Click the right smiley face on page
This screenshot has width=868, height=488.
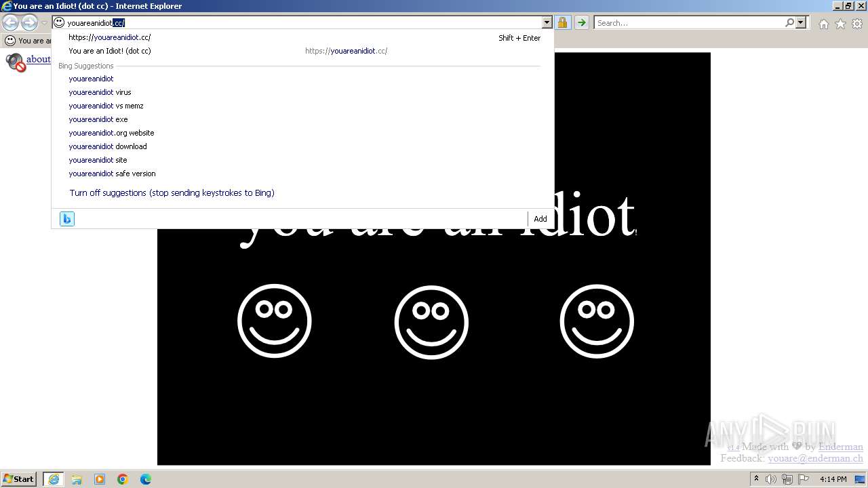(597, 321)
